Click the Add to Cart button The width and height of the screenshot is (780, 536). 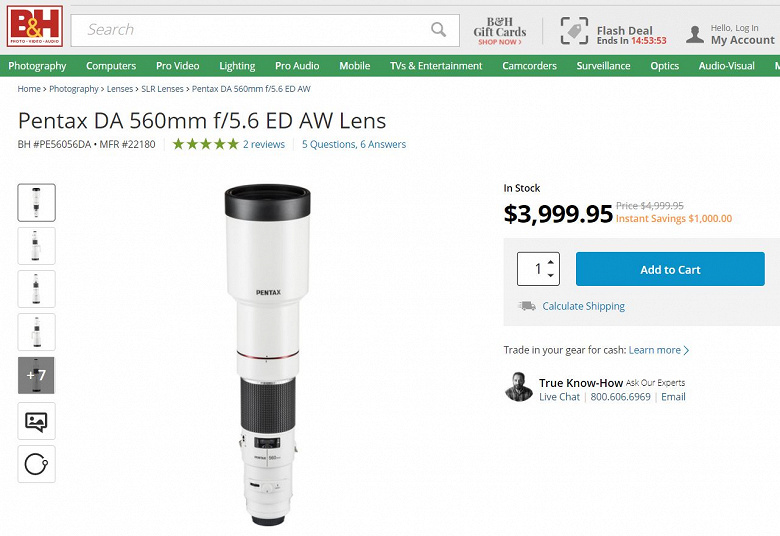tap(670, 269)
